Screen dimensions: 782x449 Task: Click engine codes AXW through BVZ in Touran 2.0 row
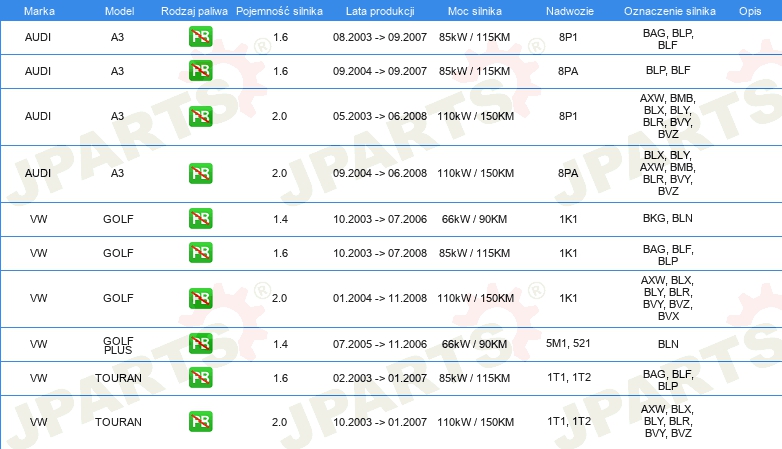(668, 421)
